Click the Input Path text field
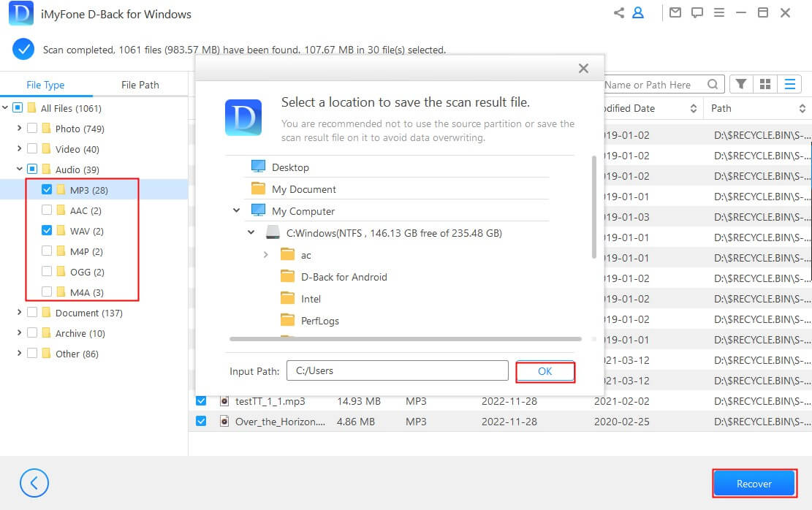This screenshot has height=510, width=812. point(397,370)
